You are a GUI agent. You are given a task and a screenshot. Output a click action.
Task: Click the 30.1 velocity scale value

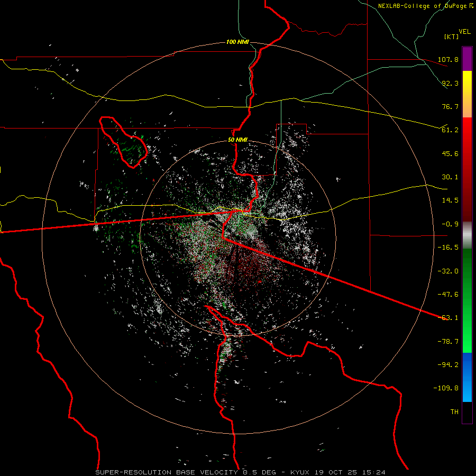450,177
